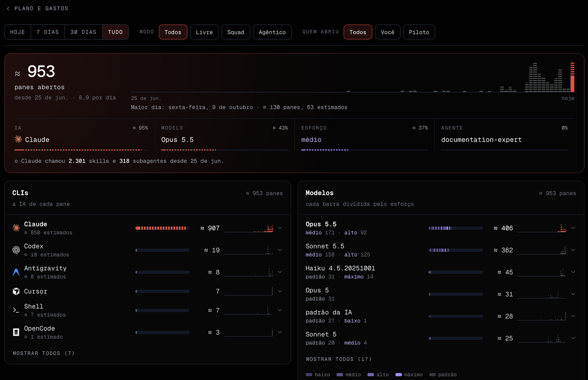This screenshot has width=588, height=380.
Task: Set Quem abriu filter to Piloto
Action: (419, 32)
